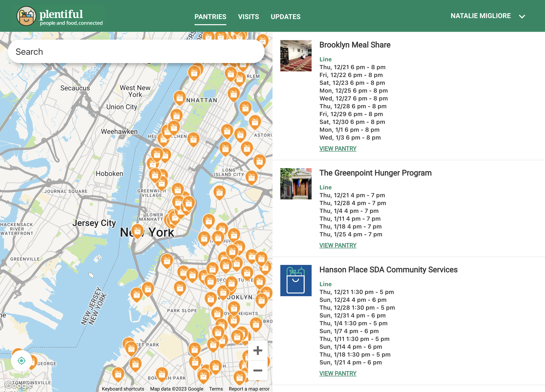Click Thu, 12/21 6 pm - 8 pm entry
The height and width of the screenshot is (392, 545).
click(352, 67)
